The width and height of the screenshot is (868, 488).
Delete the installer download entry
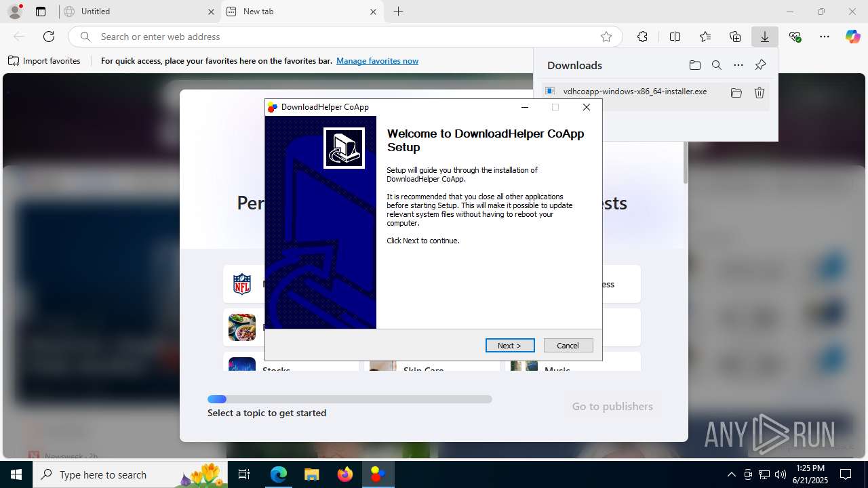click(x=759, y=93)
